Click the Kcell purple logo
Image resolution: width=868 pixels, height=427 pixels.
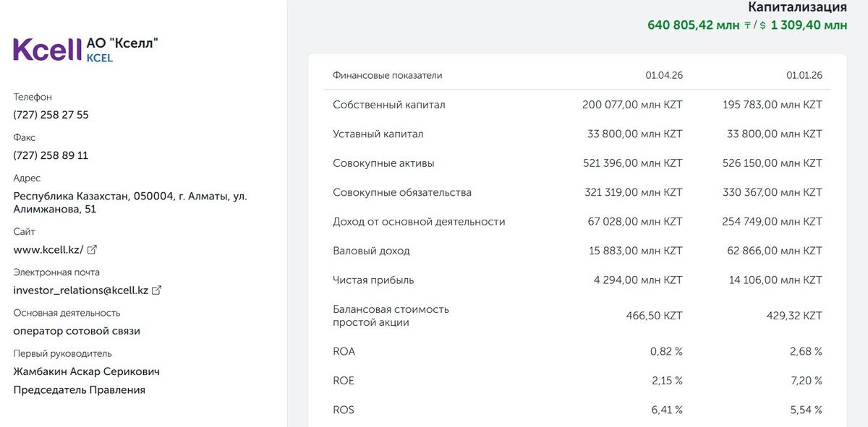[47, 50]
